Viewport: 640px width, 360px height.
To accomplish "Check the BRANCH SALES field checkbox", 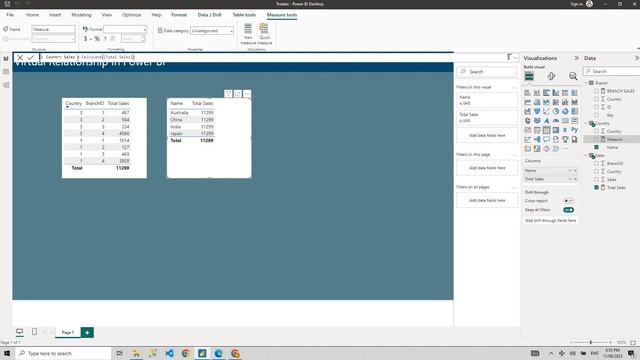I will tap(596, 91).
